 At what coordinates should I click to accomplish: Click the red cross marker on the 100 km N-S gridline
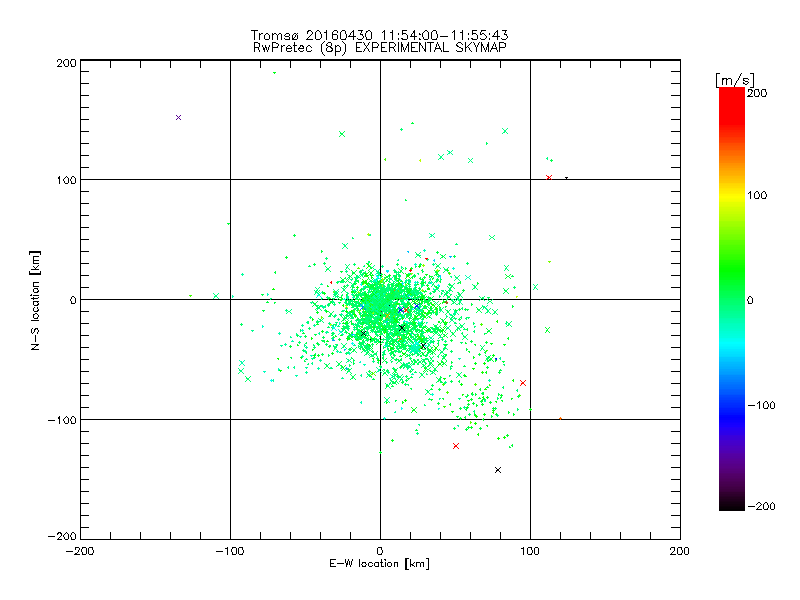pos(549,178)
